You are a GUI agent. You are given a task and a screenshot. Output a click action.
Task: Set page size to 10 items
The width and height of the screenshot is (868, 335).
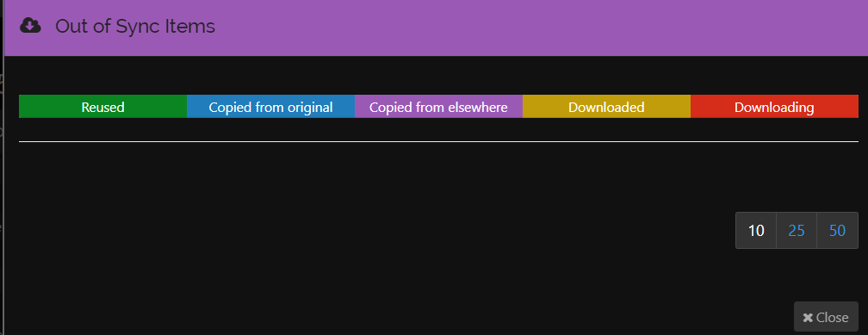click(x=756, y=230)
